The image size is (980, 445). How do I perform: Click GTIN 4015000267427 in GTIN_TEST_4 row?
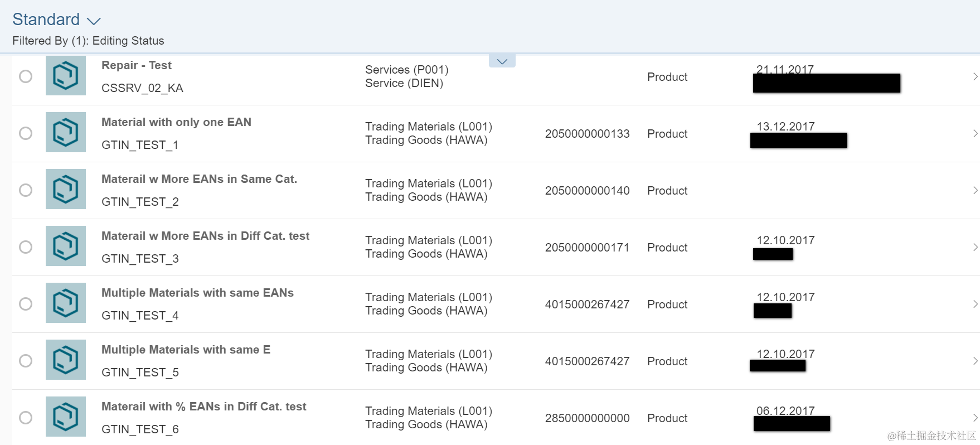pos(587,304)
